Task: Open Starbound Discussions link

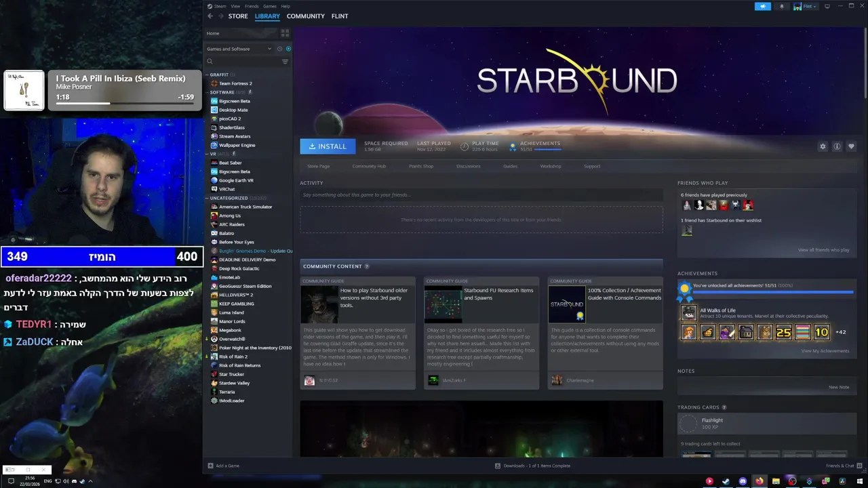Action: [468, 166]
